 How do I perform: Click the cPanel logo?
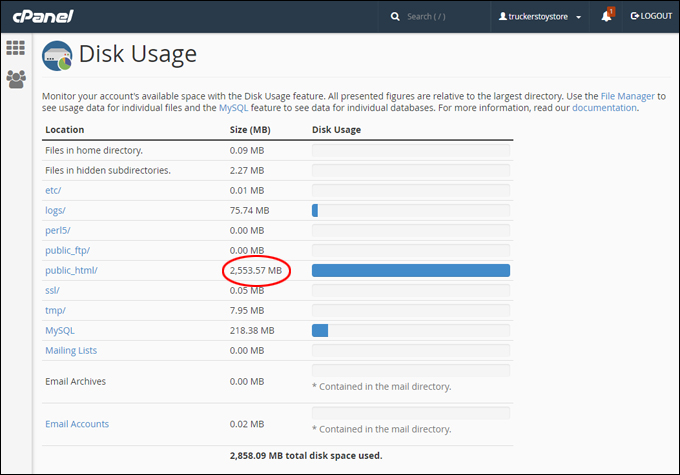pos(43,16)
